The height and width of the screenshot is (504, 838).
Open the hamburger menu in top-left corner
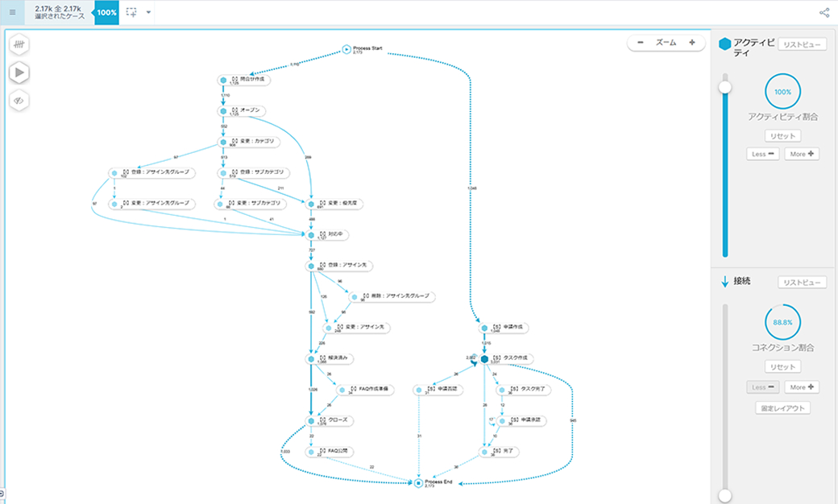point(12,12)
